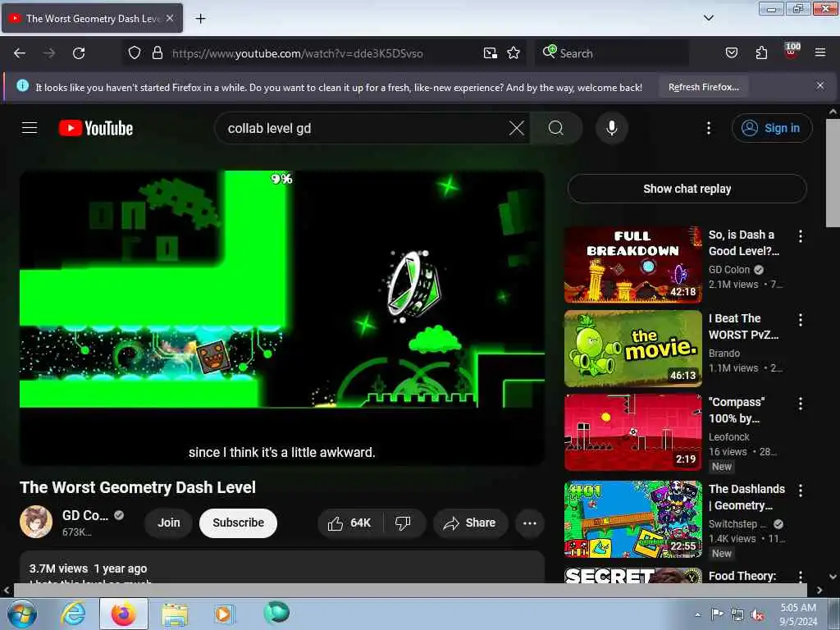The height and width of the screenshot is (630, 840).
Task: Open options menu for Food Theory video
Action: point(801,576)
